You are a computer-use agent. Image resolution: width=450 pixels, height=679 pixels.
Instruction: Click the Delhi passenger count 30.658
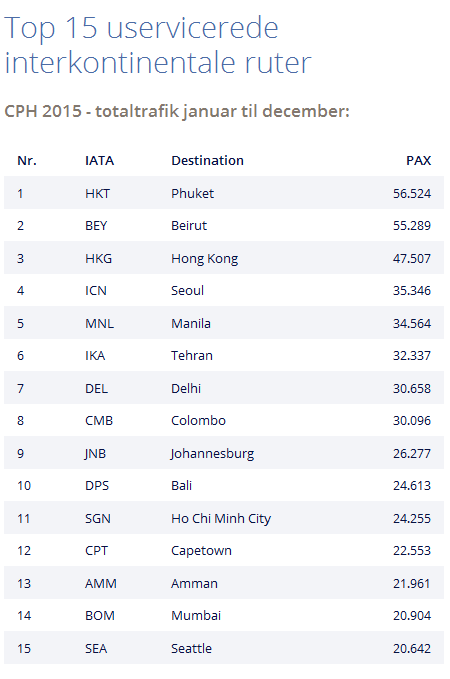pyautogui.click(x=412, y=388)
